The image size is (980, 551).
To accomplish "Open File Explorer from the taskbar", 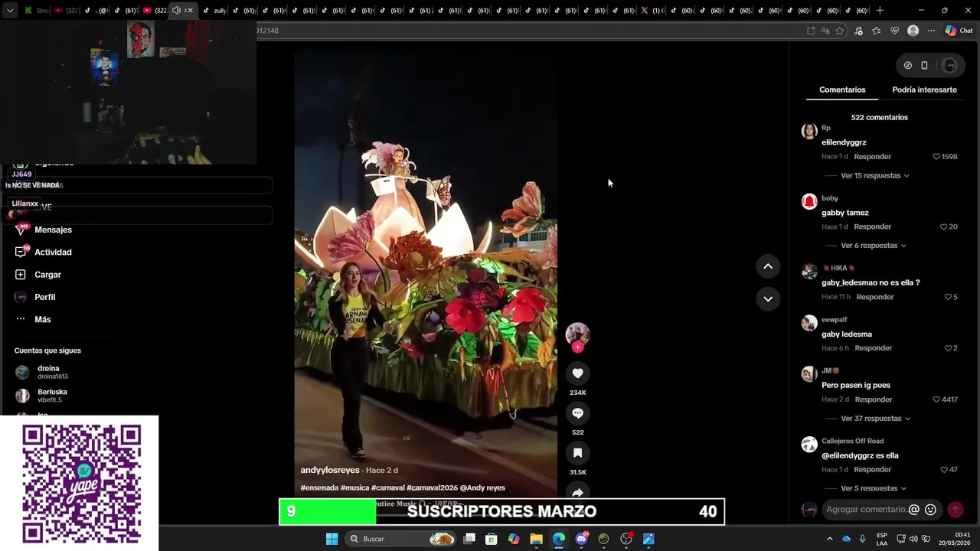I will [x=536, y=539].
